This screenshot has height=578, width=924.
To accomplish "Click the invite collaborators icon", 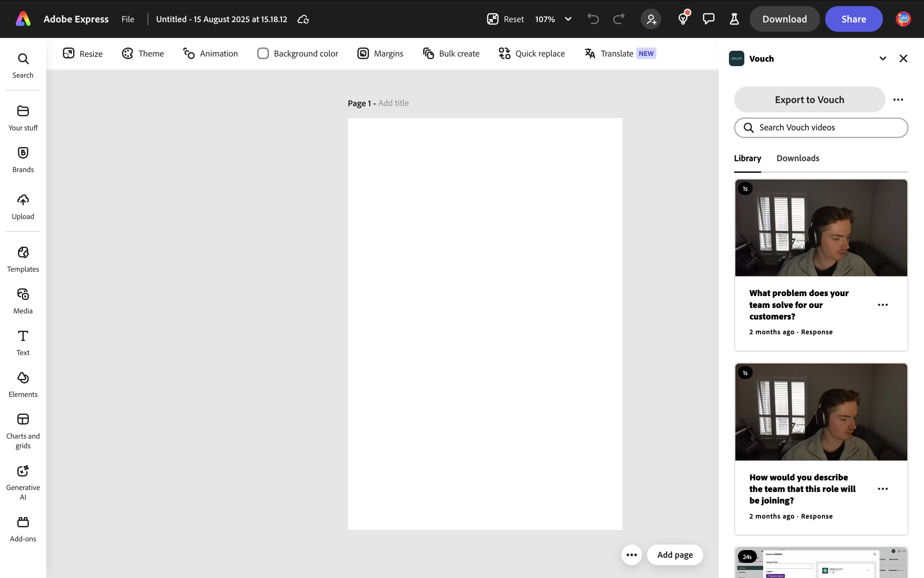I will pyautogui.click(x=651, y=19).
